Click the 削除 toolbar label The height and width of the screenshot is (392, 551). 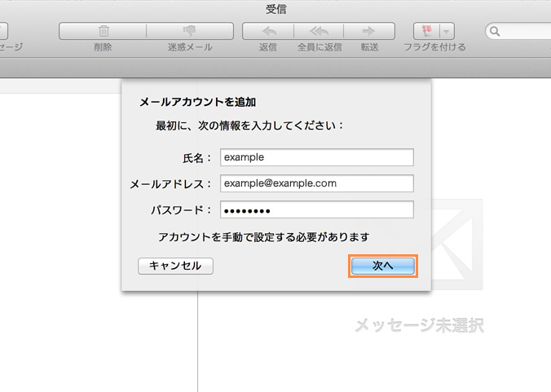[x=103, y=47]
